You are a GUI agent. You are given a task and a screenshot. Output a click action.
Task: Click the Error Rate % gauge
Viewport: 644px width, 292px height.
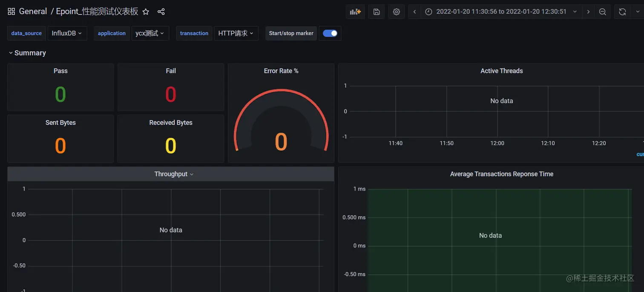click(281, 121)
